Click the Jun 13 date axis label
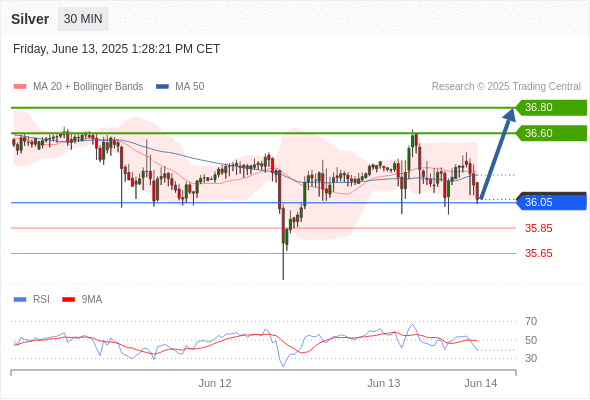Image resolution: width=590 pixels, height=400 pixels. tap(383, 383)
